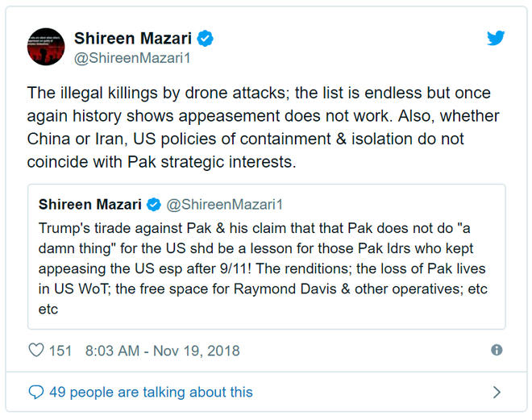Click the verified badge in the quoted tweet

pos(154,205)
